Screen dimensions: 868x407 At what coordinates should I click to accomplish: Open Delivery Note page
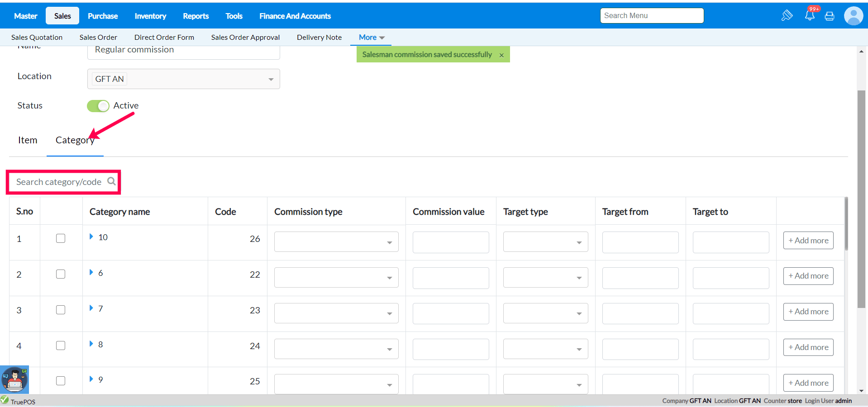pyautogui.click(x=319, y=38)
